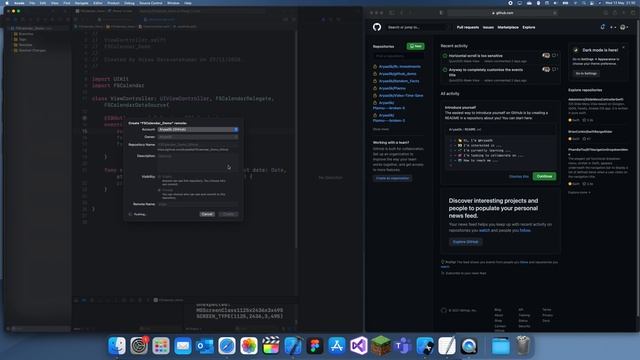Click the Safari sidebar toggle icon

(x=392, y=13)
